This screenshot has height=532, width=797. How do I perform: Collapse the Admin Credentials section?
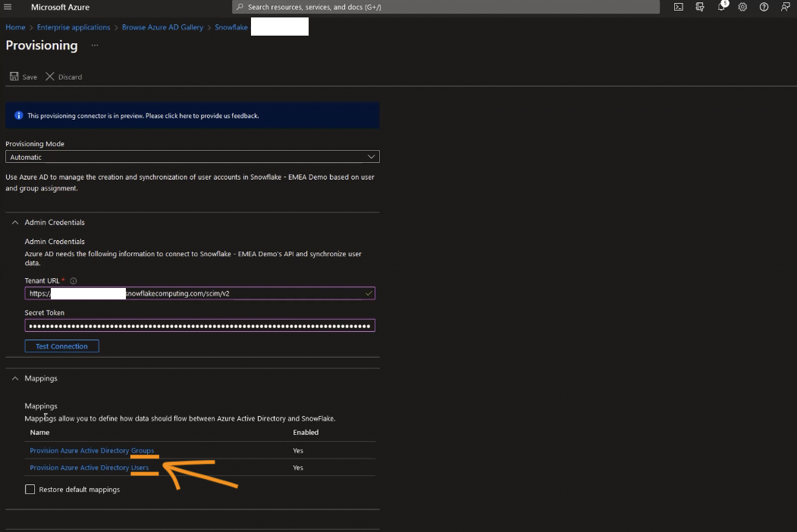click(15, 222)
